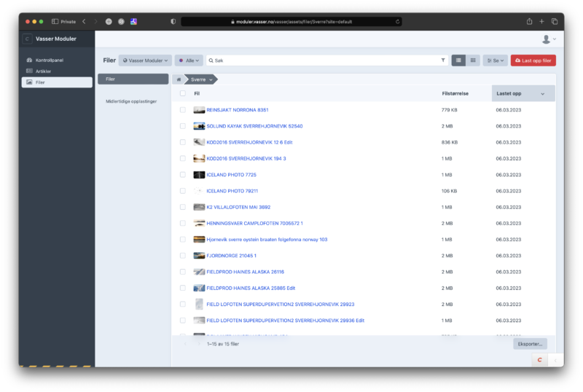
Task: Open the Safari share icon
Action: click(529, 21)
